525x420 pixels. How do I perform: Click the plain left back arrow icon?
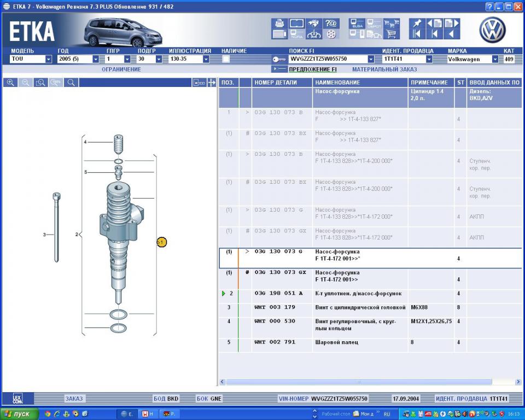pos(451,34)
